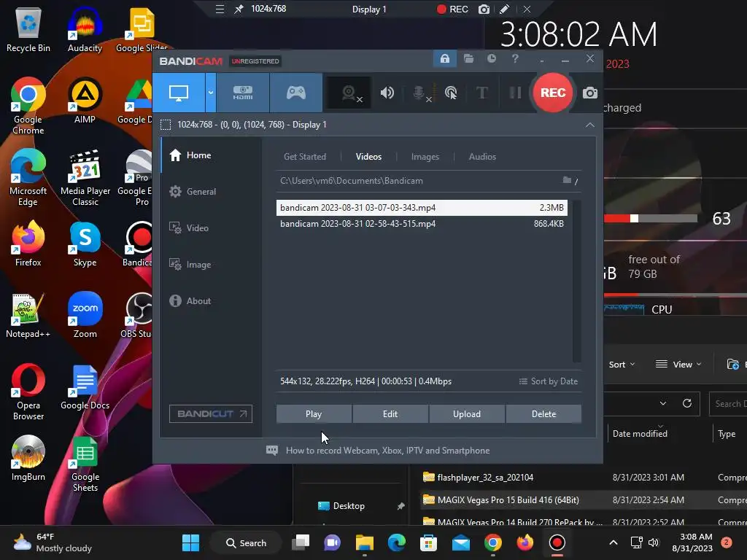Click the Play button
This screenshot has height=560, width=747.
(x=314, y=414)
